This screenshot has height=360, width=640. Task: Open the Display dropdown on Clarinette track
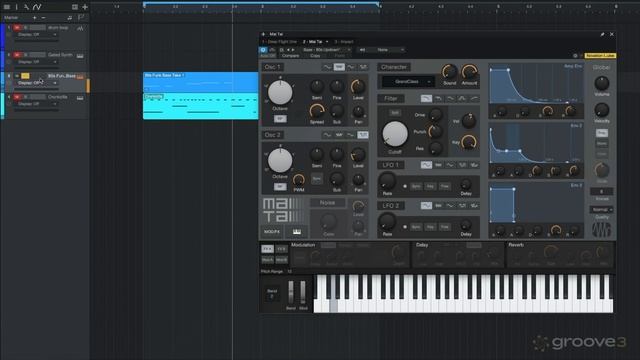point(37,104)
